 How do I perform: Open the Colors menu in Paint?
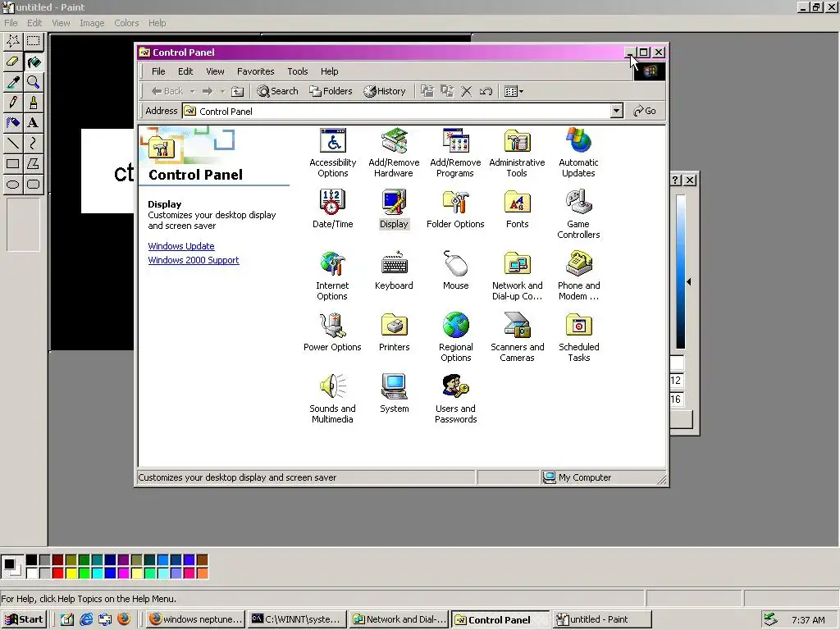[126, 23]
